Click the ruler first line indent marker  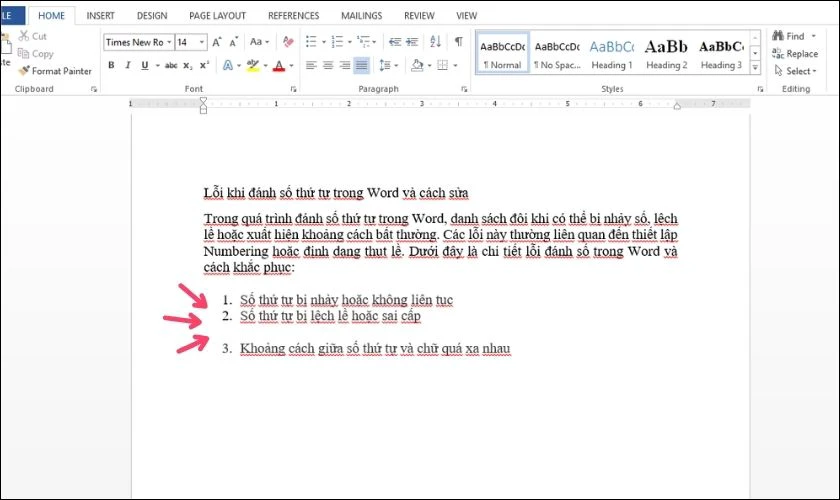(203, 100)
